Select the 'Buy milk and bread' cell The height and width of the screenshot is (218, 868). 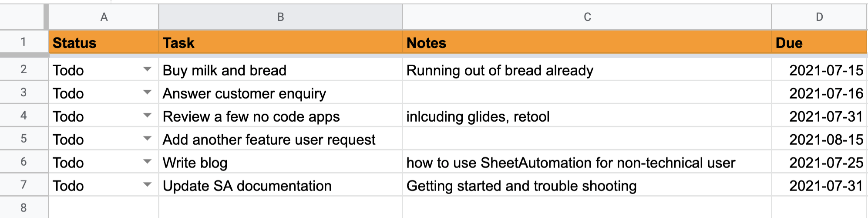[281, 70]
